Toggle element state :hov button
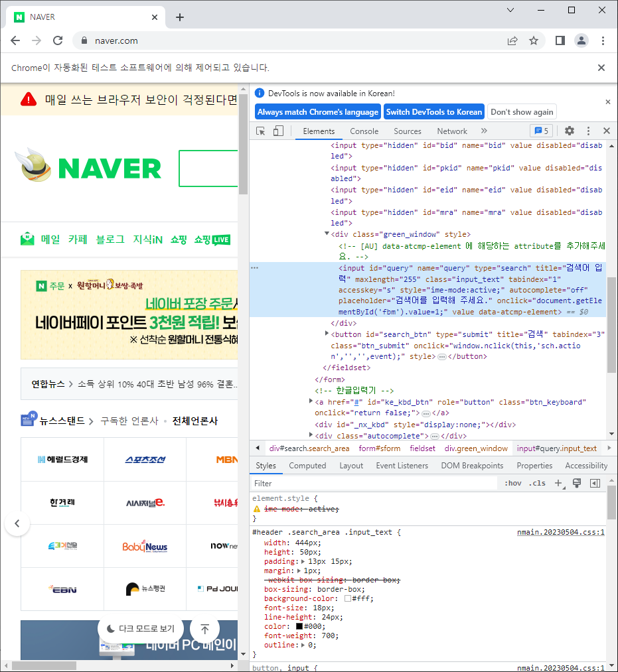 pyautogui.click(x=513, y=484)
